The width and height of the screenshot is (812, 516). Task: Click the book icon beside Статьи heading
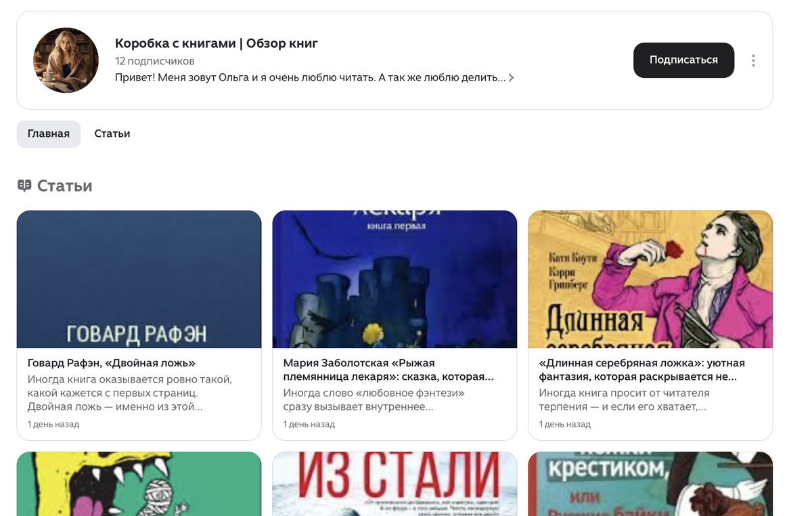pyautogui.click(x=24, y=186)
